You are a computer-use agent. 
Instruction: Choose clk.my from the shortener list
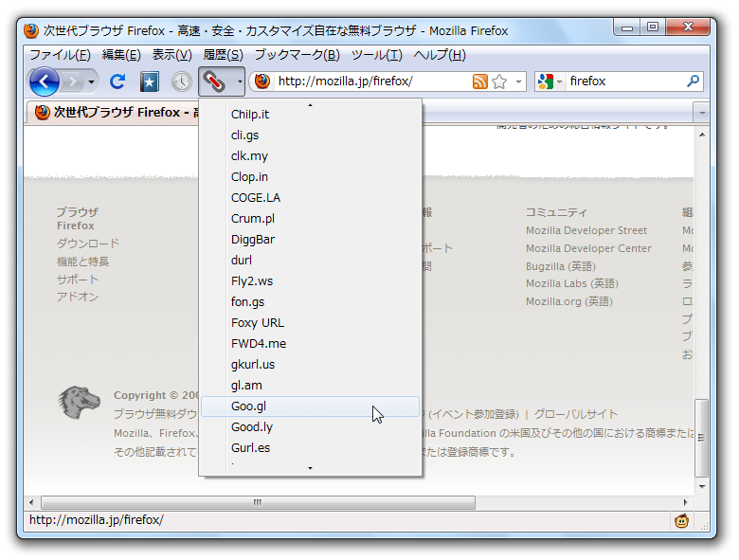pyautogui.click(x=310, y=155)
